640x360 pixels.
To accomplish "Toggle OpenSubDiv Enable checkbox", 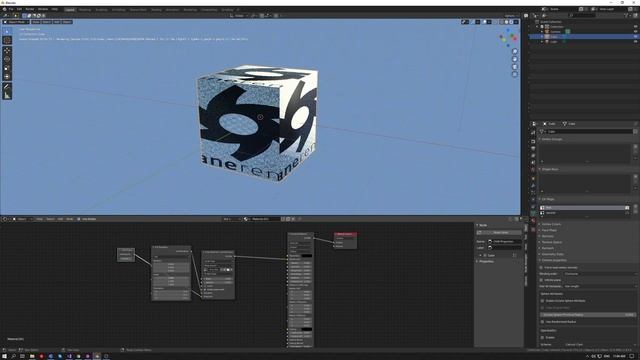I will click(542, 338).
